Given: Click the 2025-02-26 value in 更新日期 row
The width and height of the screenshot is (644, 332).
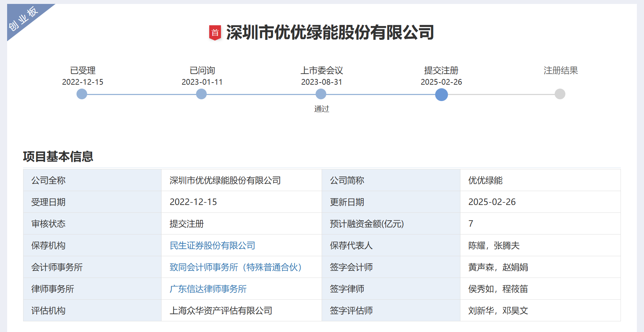Looking at the screenshot, I should click(540, 202).
